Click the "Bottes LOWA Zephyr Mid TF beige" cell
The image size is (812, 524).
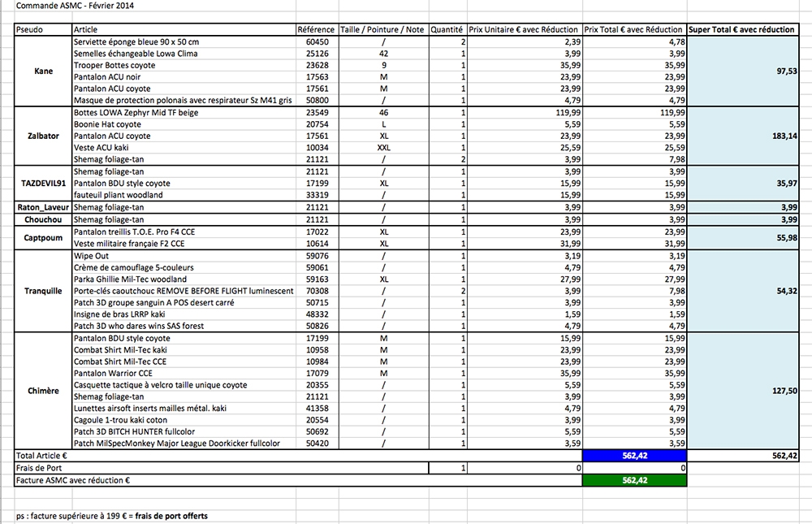click(x=183, y=113)
